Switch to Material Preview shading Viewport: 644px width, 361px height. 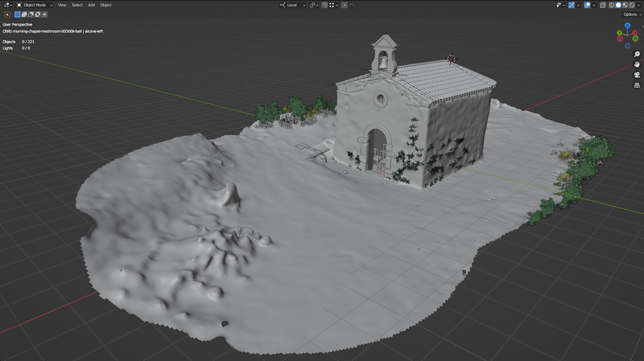625,5
